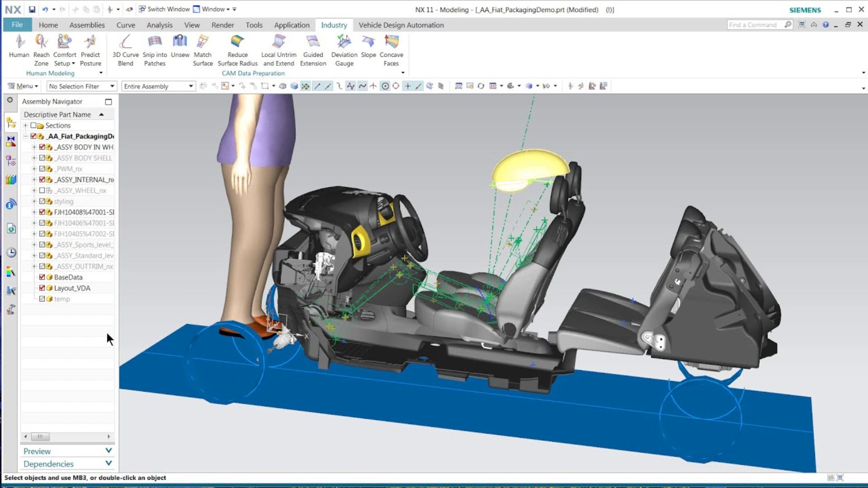Image resolution: width=868 pixels, height=488 pixels.
Task: Open the File tab
Action: point(17,25)
